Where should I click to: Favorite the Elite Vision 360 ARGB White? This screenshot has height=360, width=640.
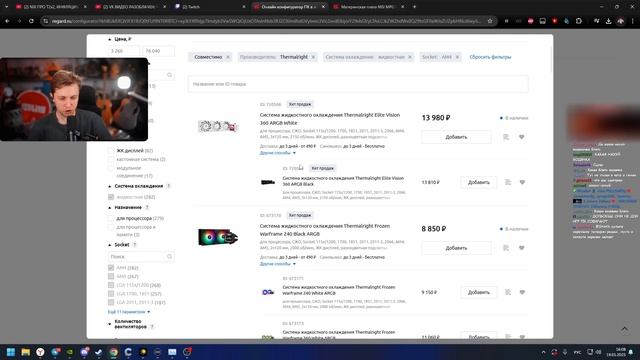pos(522,137)
